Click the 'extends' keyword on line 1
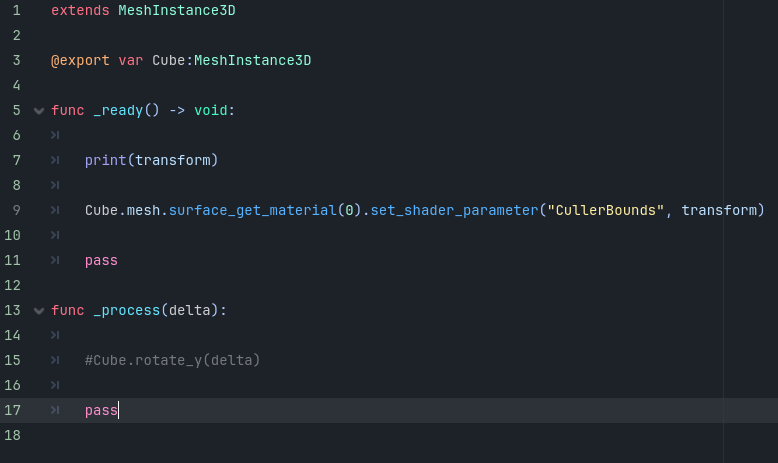 tap(80, 10)
